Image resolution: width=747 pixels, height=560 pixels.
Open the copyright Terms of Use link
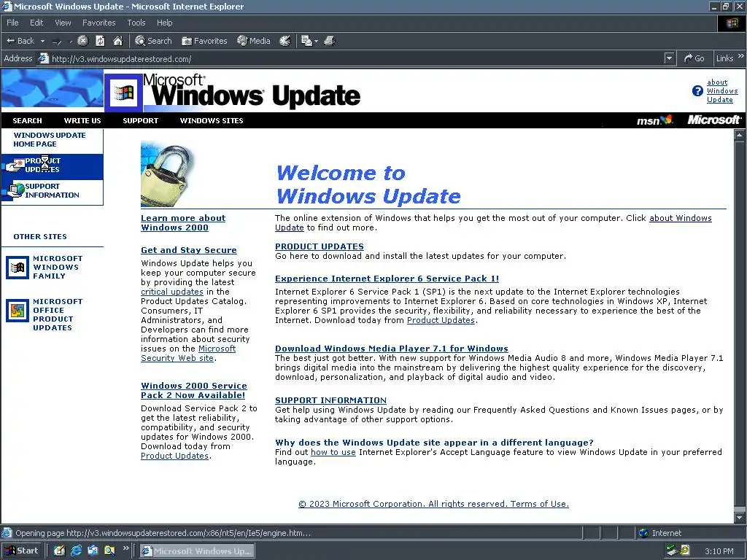433,504
